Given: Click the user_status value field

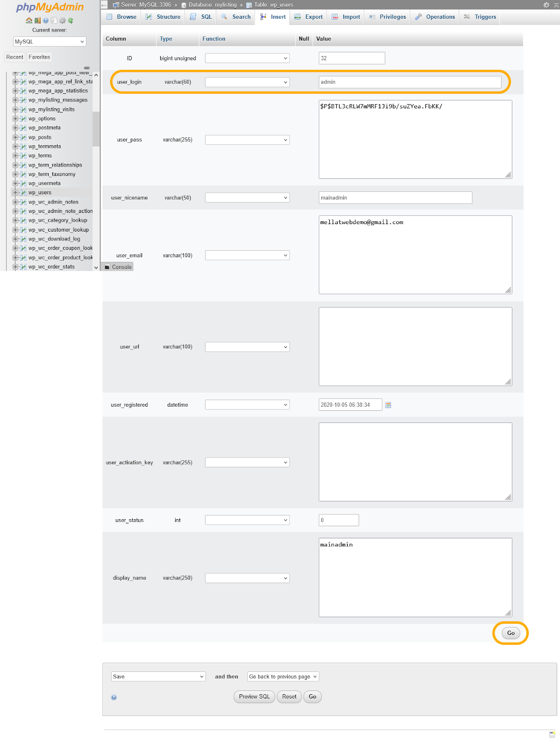Looking at the screenshot, I should point(339,520).
